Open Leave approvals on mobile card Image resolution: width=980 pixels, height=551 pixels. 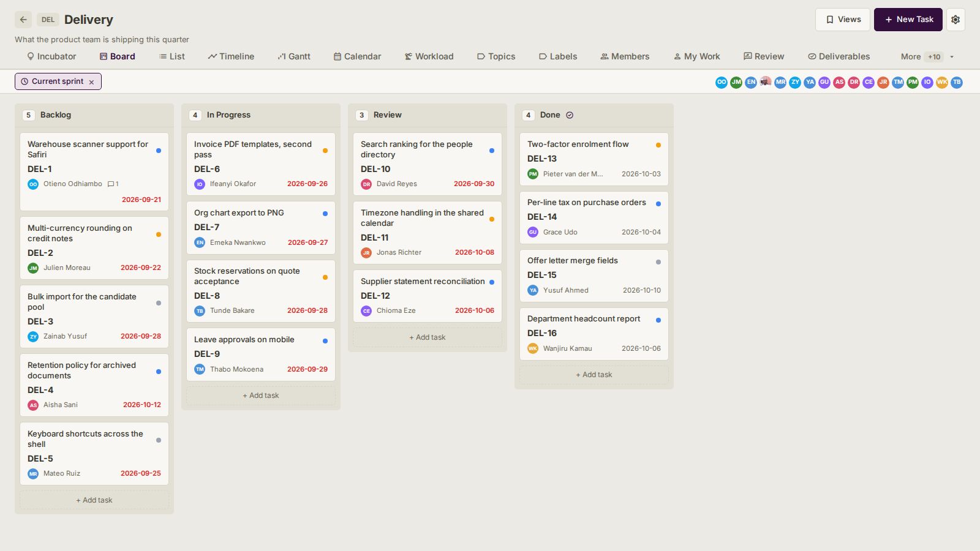pyautogui.click(x=261, y=354)
